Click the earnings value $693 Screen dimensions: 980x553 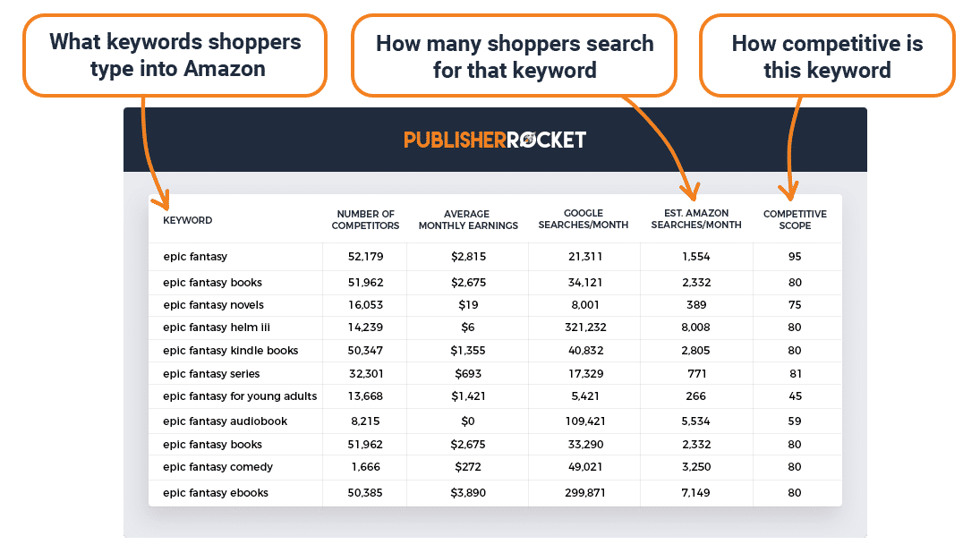(468, 374)
